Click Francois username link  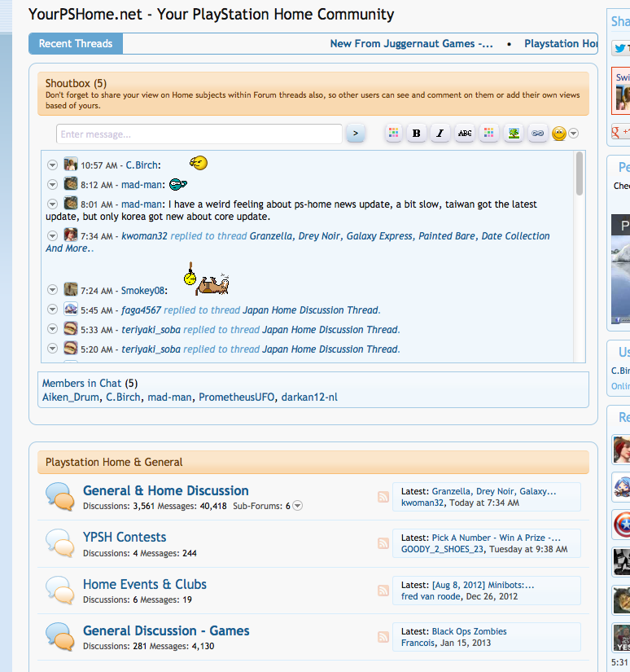point(418,643)
